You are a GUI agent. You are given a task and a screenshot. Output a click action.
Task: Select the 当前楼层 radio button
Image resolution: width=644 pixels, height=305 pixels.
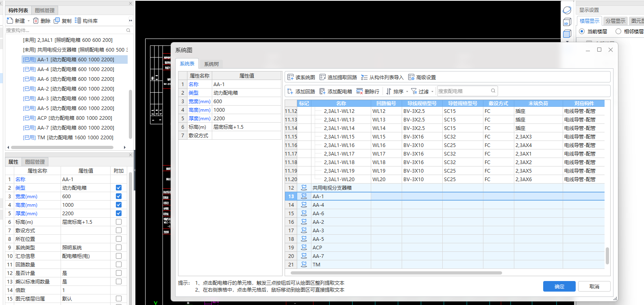tap(582, 31)
